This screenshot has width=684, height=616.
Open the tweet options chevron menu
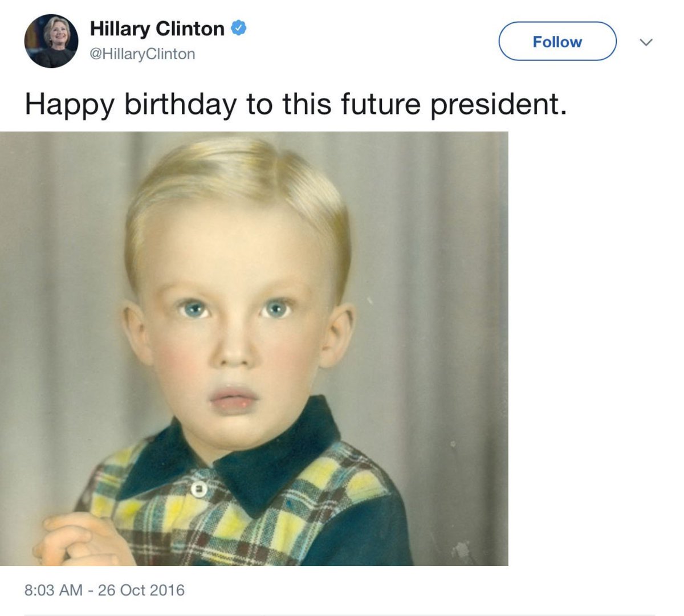[645, 42]
